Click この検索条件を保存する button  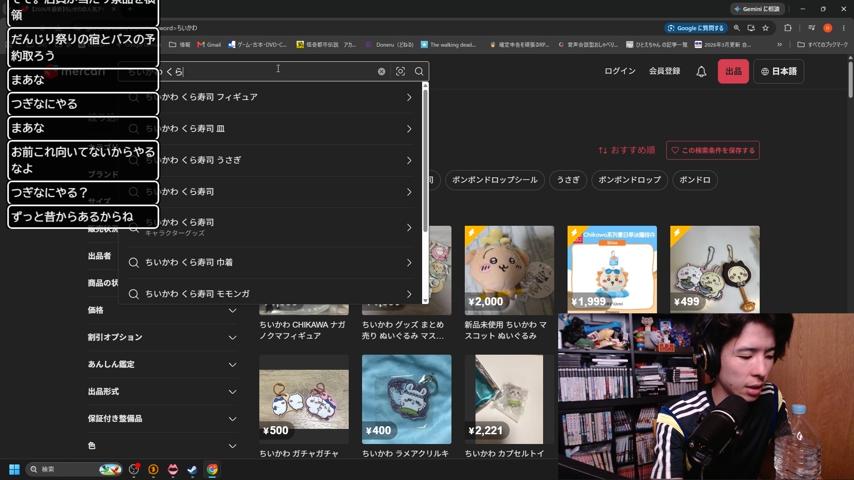click(x=712, y=150)
